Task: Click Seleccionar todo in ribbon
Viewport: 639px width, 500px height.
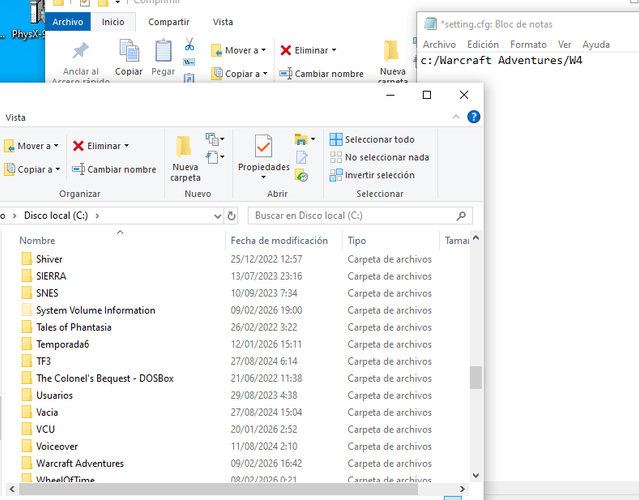Action: click(372, 139)
